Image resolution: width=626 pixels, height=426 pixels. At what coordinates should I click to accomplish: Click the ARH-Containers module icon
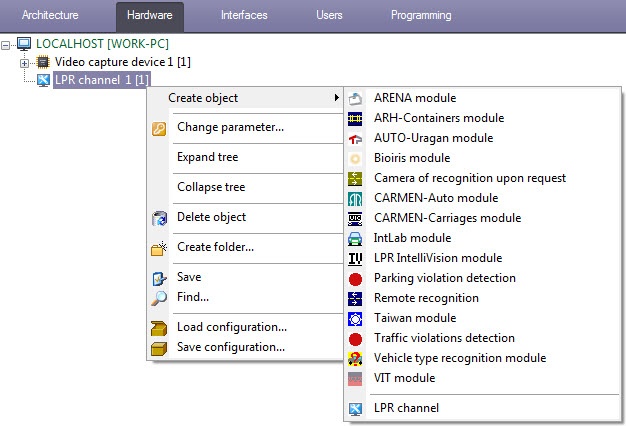[x=355, y=118]
